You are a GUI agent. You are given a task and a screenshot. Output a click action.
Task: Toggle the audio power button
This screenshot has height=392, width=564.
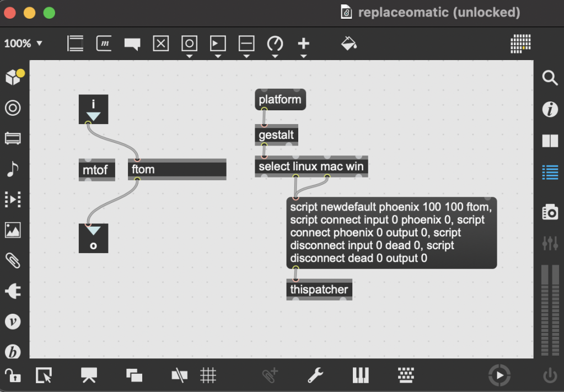pyautogui.click(x=550, y=376)
